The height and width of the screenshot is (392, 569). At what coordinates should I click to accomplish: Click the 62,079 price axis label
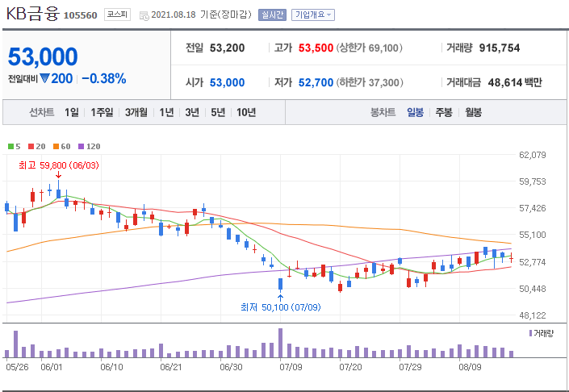click(533, 155)
